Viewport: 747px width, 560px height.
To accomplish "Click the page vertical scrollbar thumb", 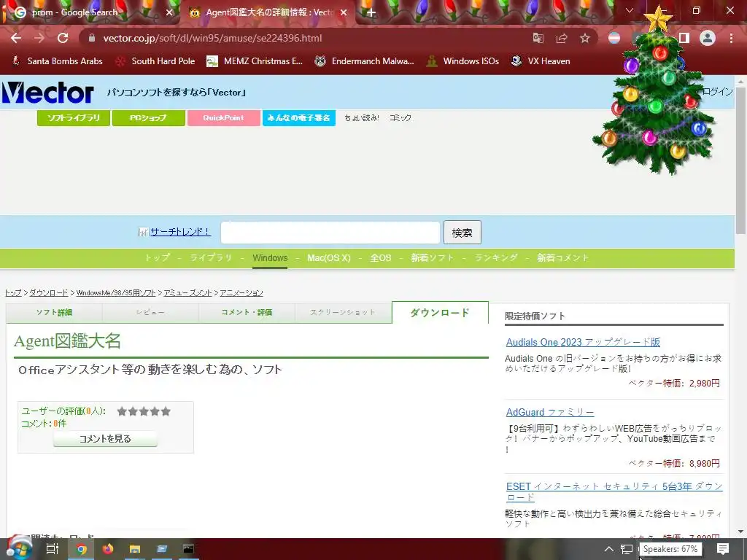I will pyautogui.click(x=741, y=162).
